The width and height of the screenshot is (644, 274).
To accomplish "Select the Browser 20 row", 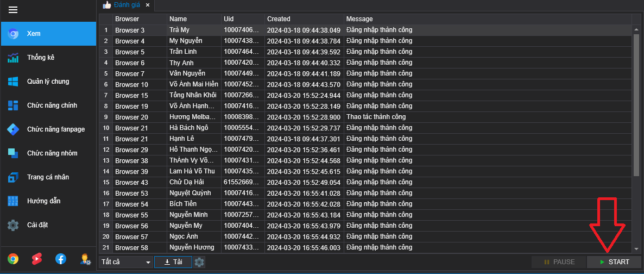I will click(131, 117).
